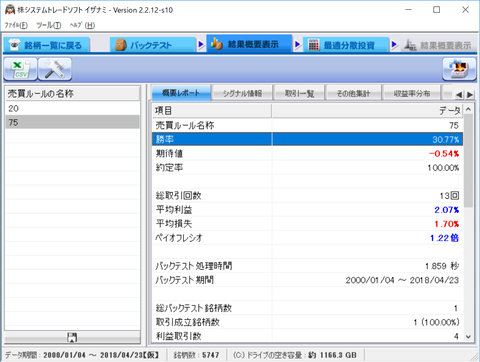480x362 pixels.
Task: Select the 売買ルール名称 row
Action: (308, 125)
